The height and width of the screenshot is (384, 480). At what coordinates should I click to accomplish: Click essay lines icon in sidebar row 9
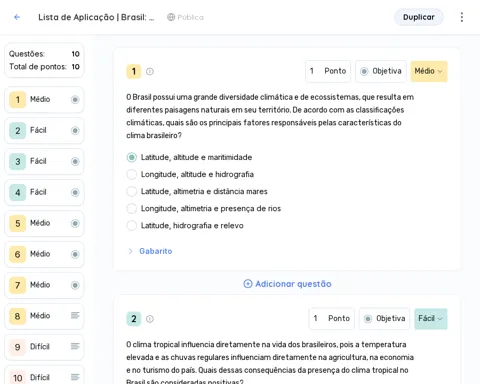[x=75, y=346]
